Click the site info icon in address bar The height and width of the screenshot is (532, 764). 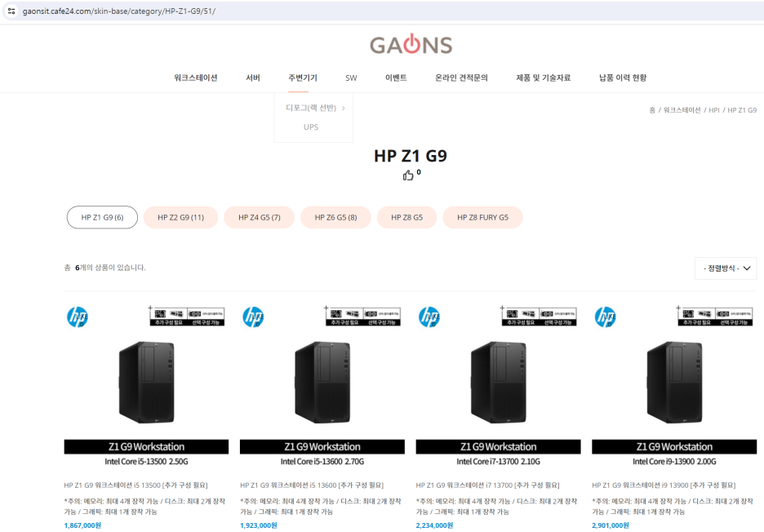tap(11, 11)
